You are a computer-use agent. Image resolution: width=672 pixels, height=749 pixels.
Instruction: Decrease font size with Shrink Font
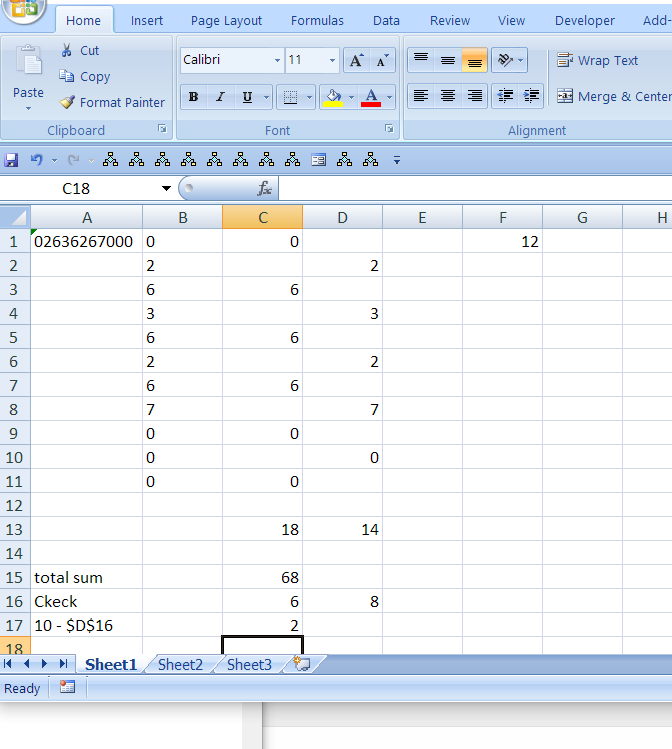[383, 60]
